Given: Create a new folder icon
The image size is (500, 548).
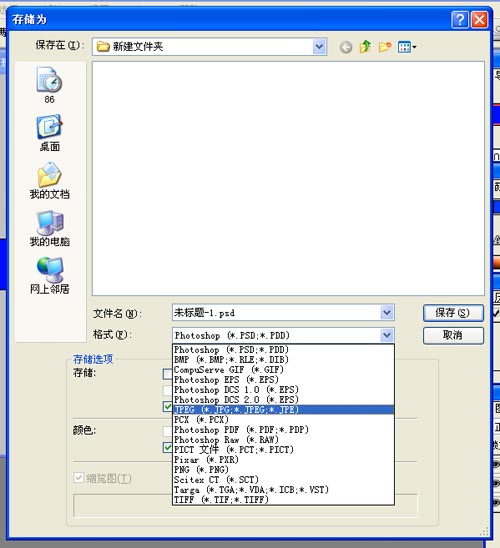Looking at the screenshot, I should (x=385, y=46).
